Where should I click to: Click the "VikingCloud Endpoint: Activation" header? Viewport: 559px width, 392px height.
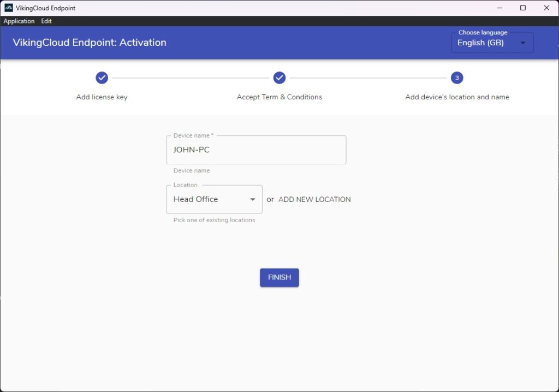89,43
